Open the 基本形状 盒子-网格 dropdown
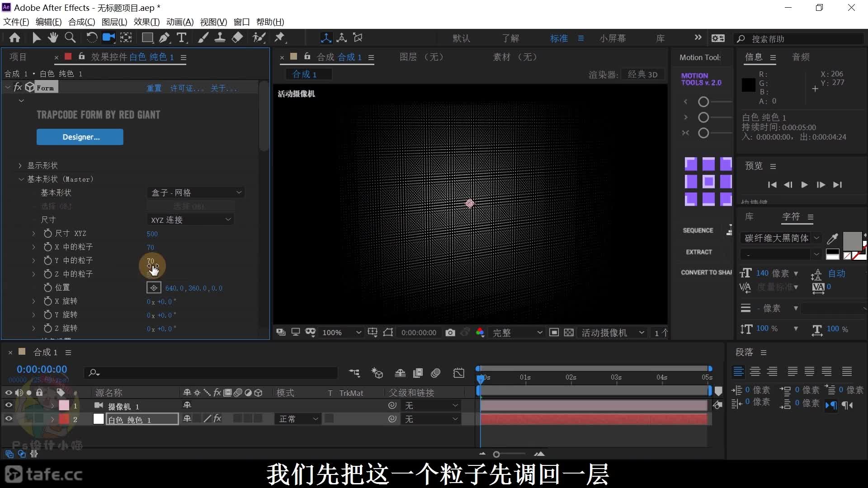The width and height of the screenshot is (868, 488). point(196,192)
